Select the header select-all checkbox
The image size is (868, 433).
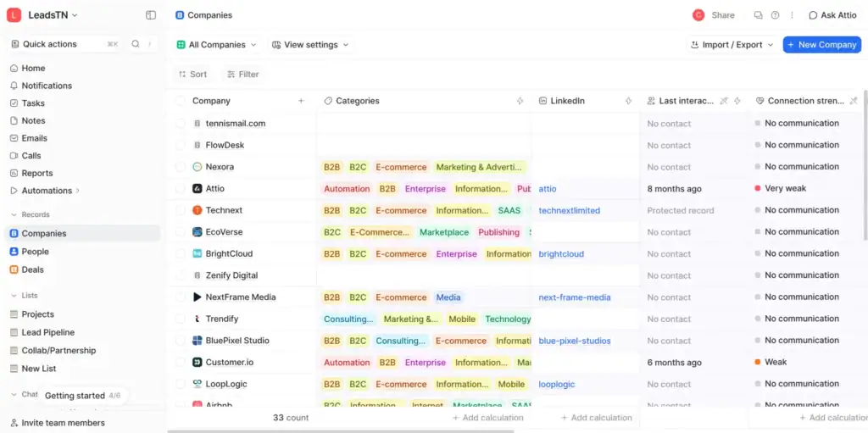(x=181, y=101)
